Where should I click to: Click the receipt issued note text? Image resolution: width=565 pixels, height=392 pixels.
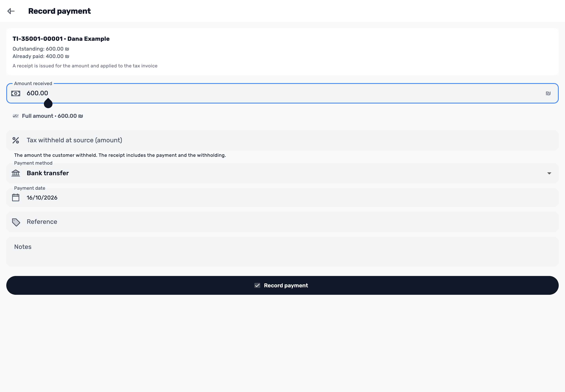[x=85, y=66]
